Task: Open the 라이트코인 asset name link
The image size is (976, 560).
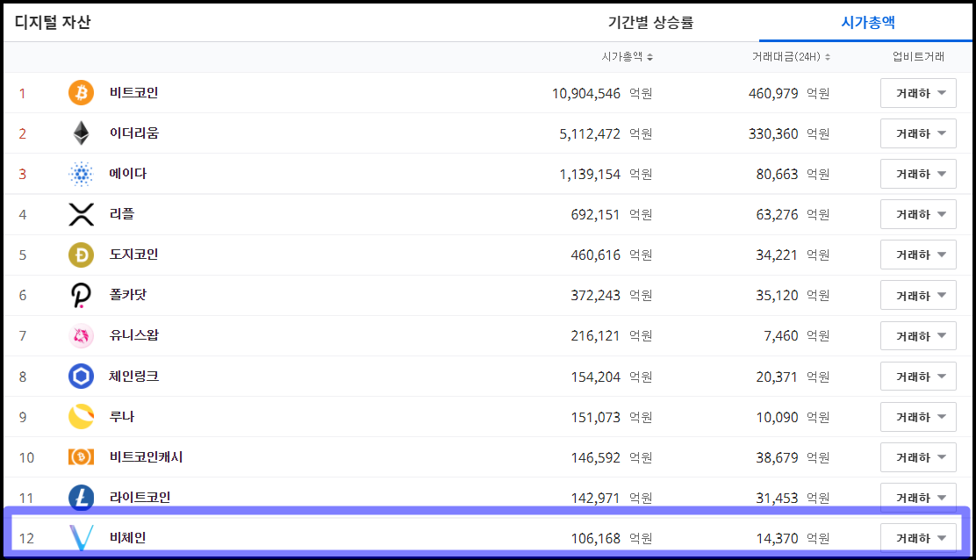Action: point(140,498)
